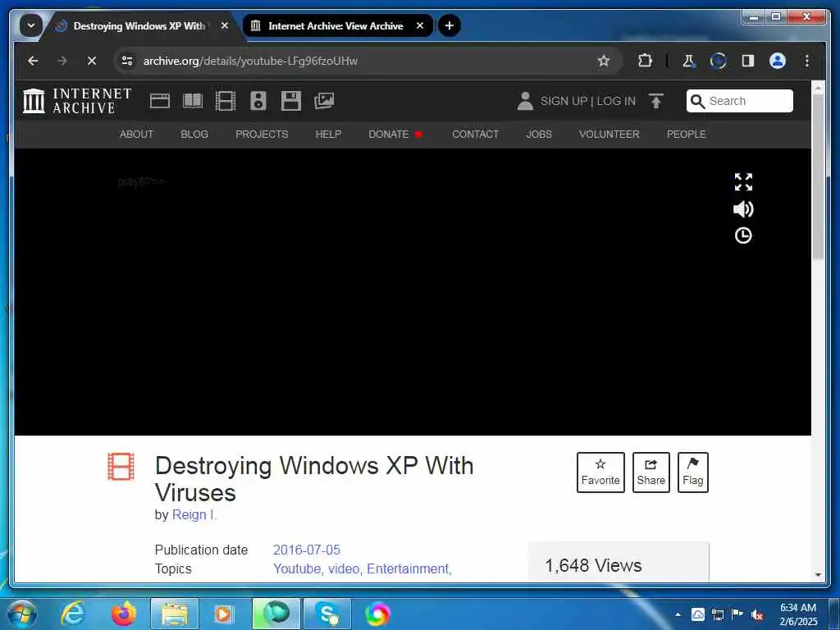Open Chrome three-dot menu

click(x=807, y=61)
